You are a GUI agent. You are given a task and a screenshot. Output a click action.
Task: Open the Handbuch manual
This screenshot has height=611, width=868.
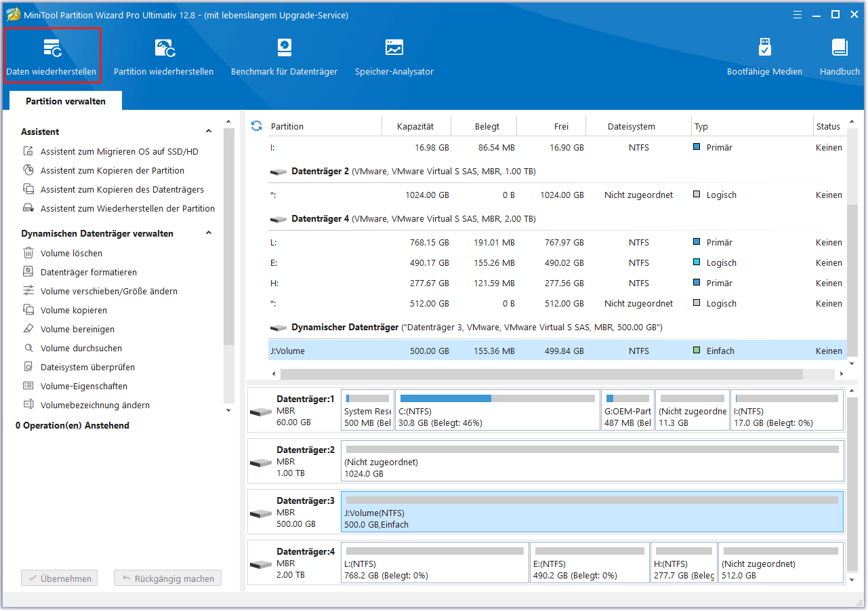[840, 56]
